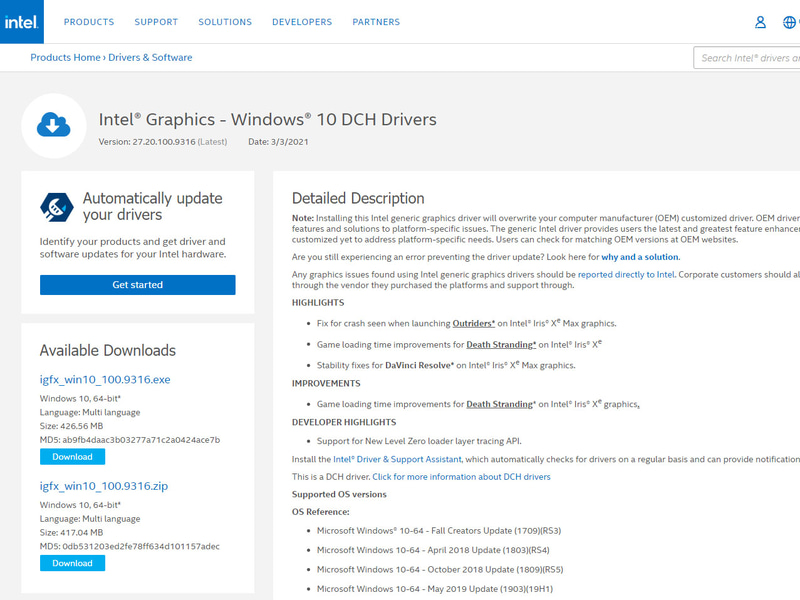Open the Products menu
The height and width of the screenshot is (600, 800).
(x=89, y=22)
